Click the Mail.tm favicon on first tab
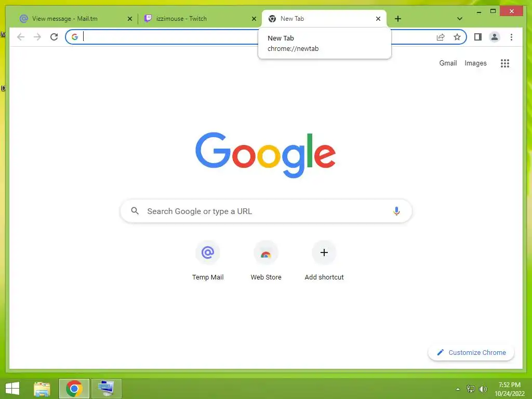The width and height of the screenshot is (532, 399). [24, 18]
